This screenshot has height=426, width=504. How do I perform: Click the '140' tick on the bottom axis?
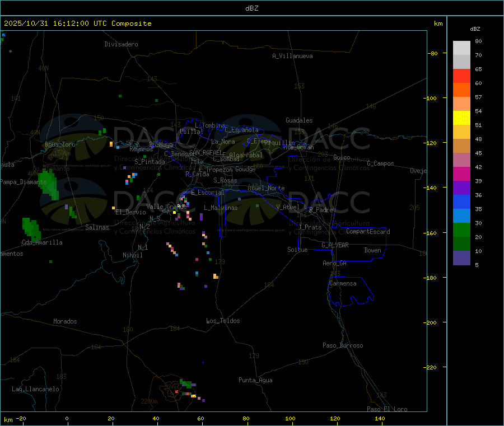tap(380, 418)
